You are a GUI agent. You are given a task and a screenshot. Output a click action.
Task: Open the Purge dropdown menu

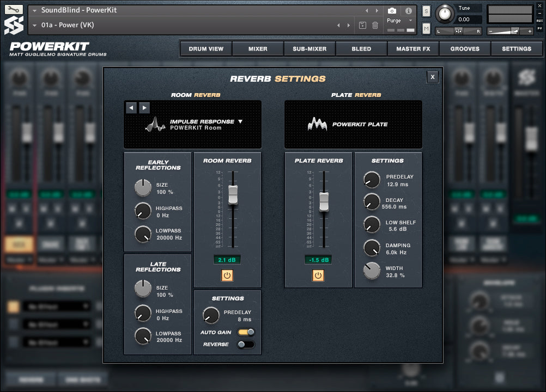point(400,21)
